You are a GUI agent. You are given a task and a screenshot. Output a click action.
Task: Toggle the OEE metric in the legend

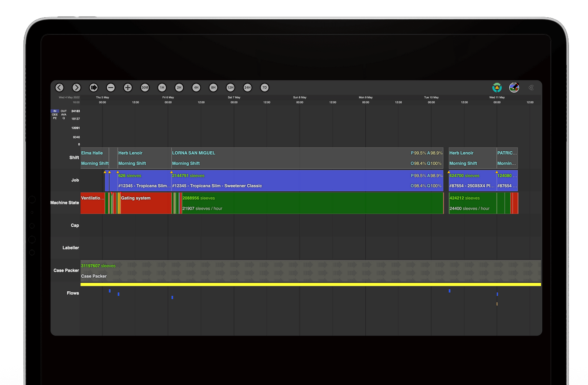point(55,115)
